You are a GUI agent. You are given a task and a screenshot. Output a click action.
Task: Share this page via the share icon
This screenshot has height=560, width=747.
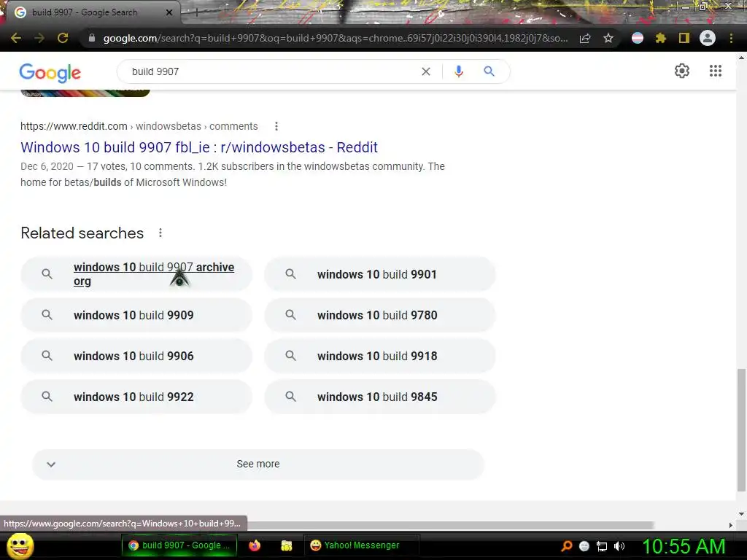point(585,38)
